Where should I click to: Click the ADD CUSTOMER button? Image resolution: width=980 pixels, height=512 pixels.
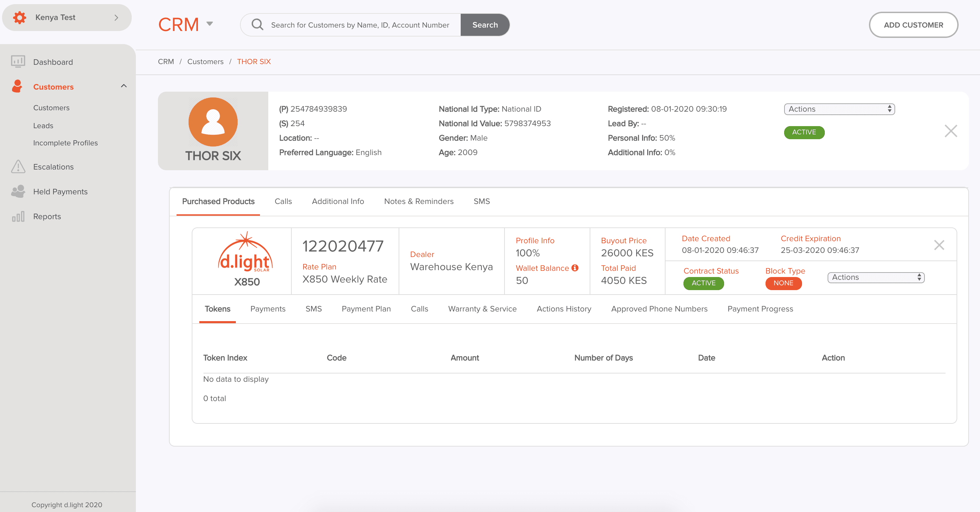coord(913,25)
